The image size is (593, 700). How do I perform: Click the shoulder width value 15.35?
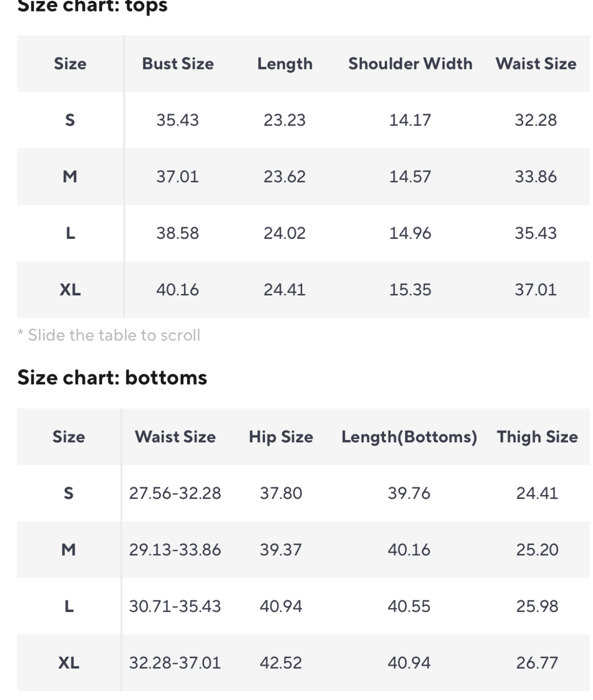[410, 289]
